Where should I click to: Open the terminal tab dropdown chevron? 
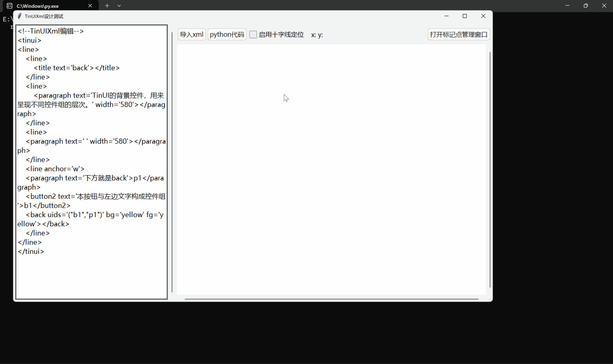click(x=119, y=6)
